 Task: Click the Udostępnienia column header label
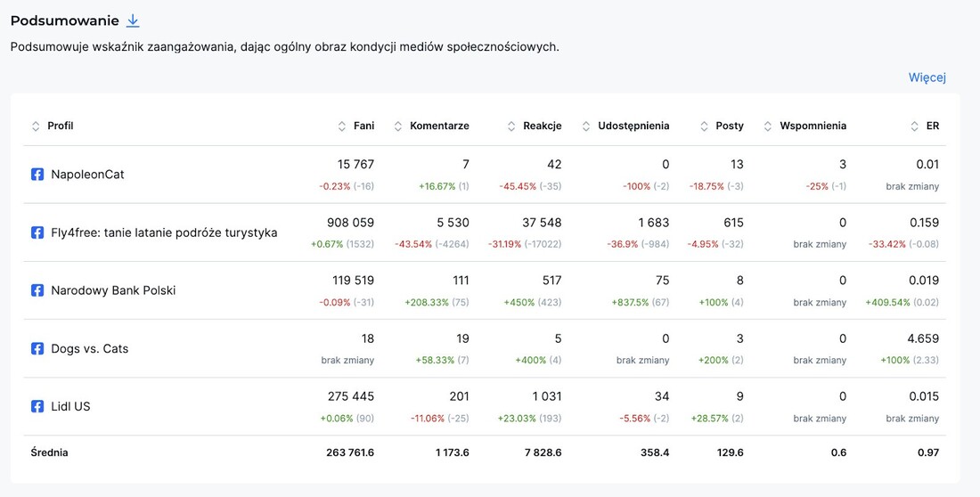[633, 126]
